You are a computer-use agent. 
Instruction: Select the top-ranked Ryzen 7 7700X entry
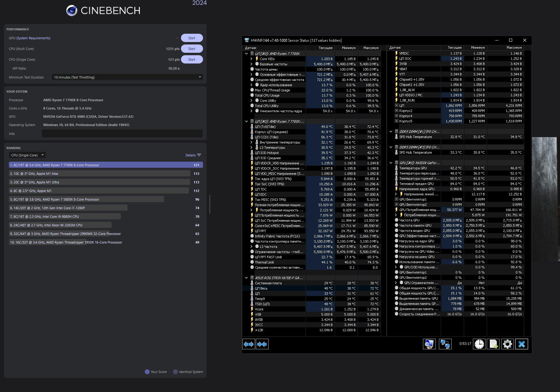click(x=106, y=165)
